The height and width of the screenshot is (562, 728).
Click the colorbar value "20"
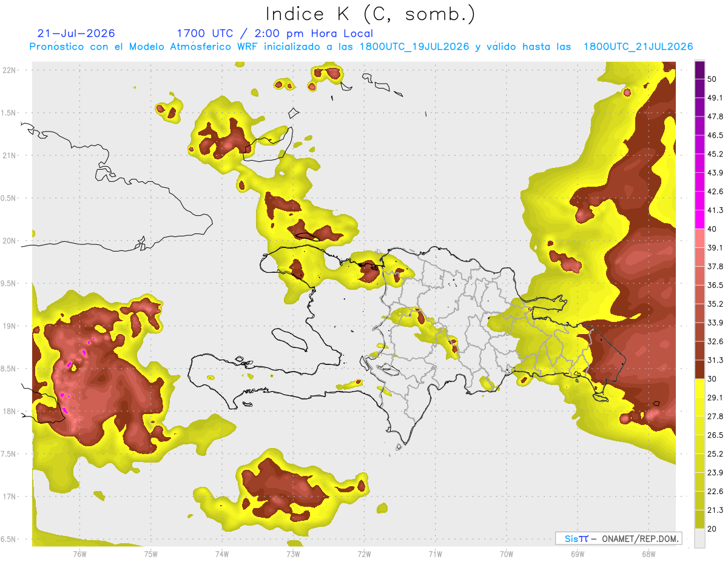(713, 529)
